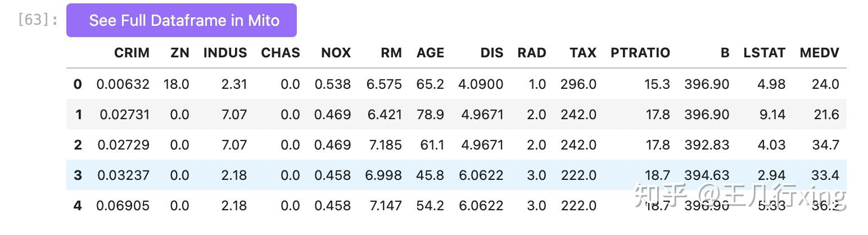Click row index 0
Image resolution: width=868 pixels, height=235 pixels.
(78, 84)
